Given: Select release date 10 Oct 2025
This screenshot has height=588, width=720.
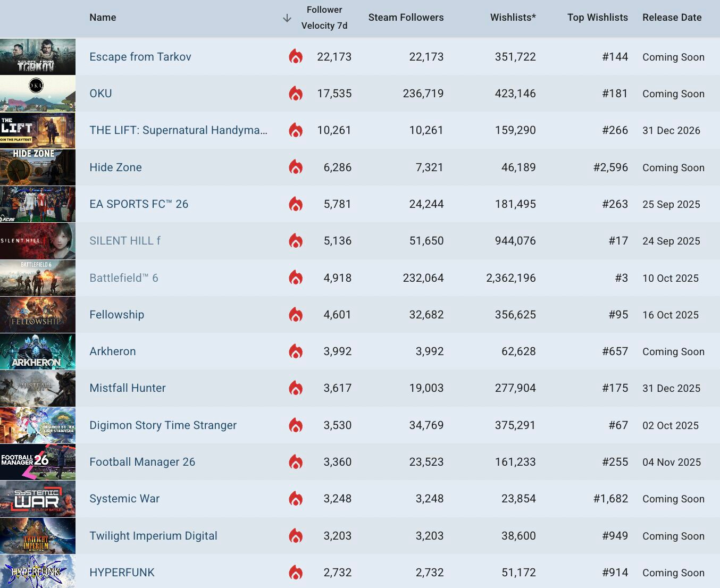Looking at the screenshot, I should pyautogui.click(x=671, y=278).
